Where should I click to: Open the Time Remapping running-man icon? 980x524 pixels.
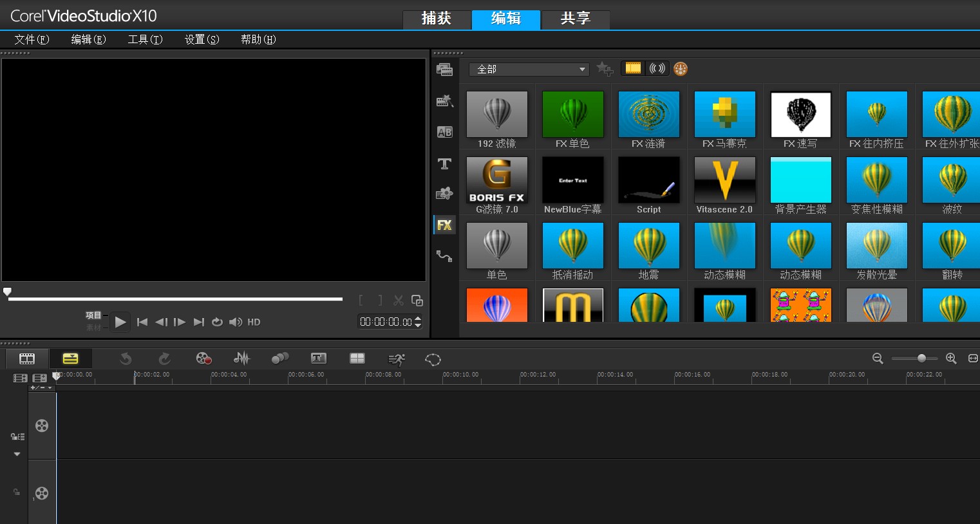tap(397, 359)
